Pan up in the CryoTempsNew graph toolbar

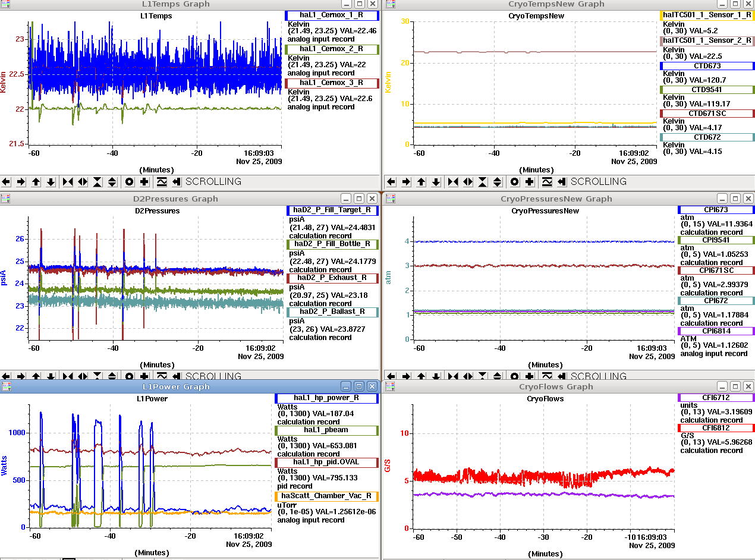tap(421, 182)
